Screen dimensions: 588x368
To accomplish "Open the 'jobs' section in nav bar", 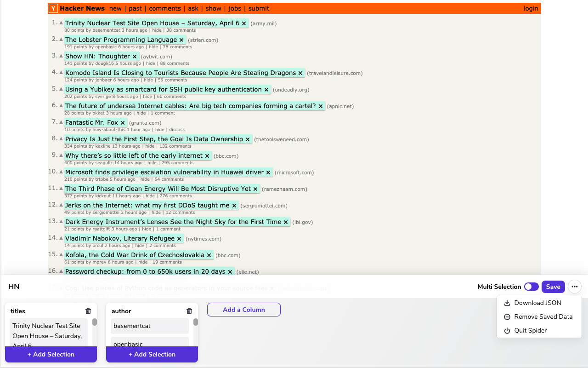I will 235,8.
